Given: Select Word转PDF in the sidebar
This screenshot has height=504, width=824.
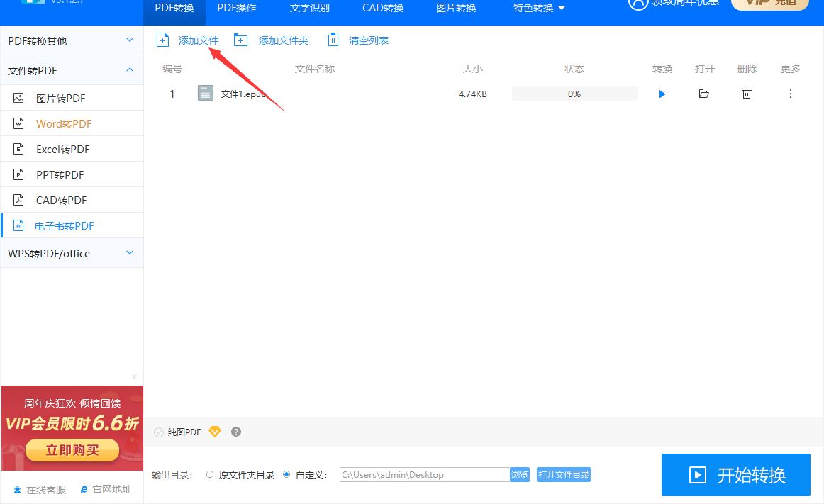Looking at the screenshot, I should pos(72,123).
